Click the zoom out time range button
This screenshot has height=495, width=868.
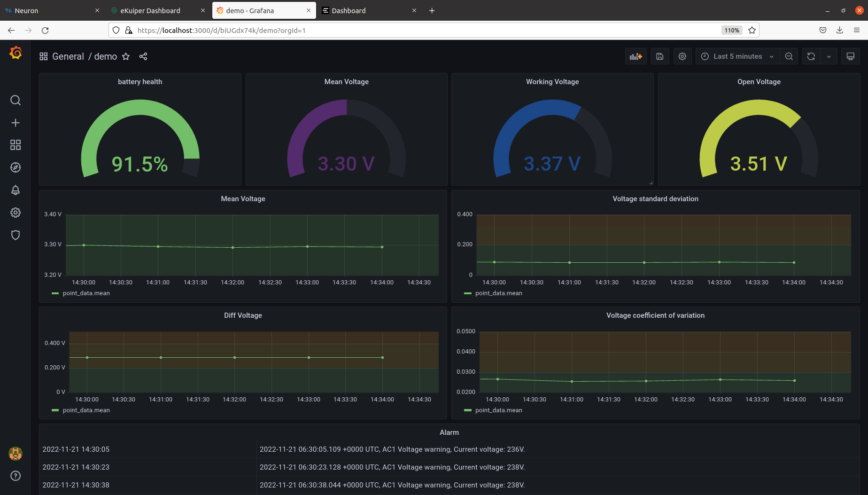(x=789, y=56)
